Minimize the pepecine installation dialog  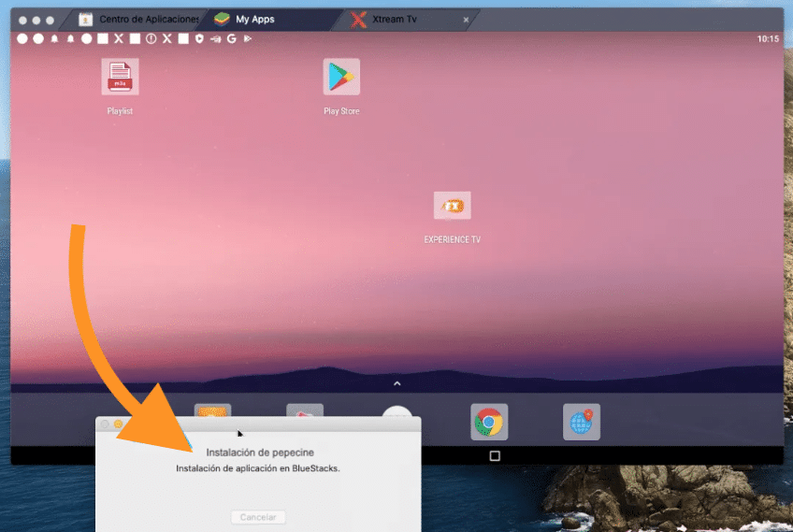119,424
